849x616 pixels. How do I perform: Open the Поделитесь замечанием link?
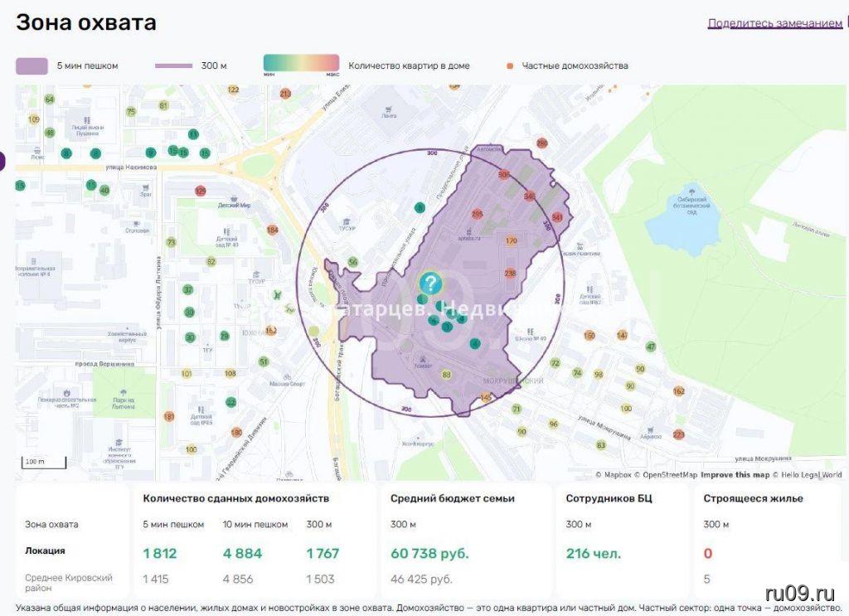[774, 23]
